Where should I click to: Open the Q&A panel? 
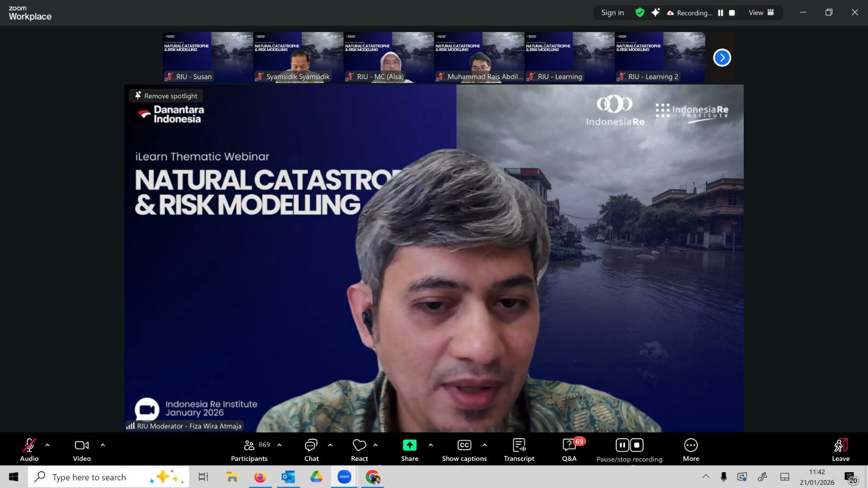click(x=569, y=450)
